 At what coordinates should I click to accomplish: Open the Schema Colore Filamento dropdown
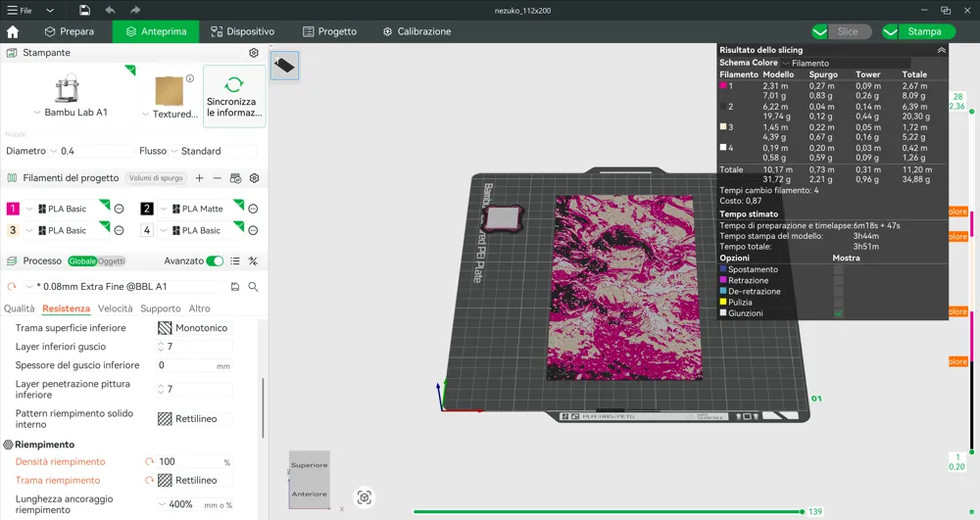click(x=846, y=63)
